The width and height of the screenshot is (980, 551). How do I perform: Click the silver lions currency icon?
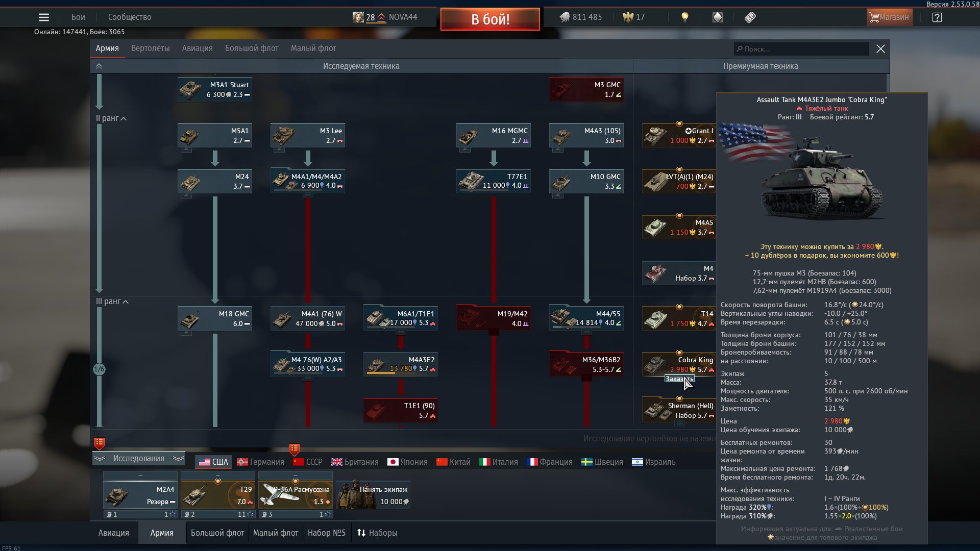point(565,17)
